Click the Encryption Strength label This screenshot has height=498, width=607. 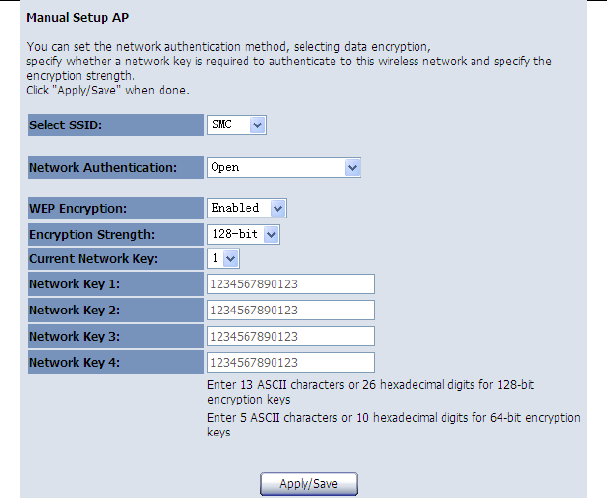point(91,235)
